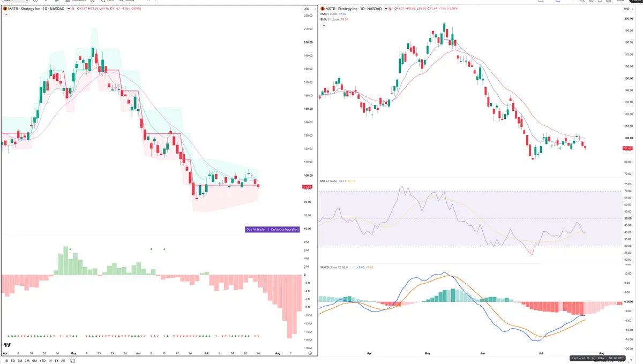643x364 pixels.
Task: Select the All time range
Action: tap(63, 361)
